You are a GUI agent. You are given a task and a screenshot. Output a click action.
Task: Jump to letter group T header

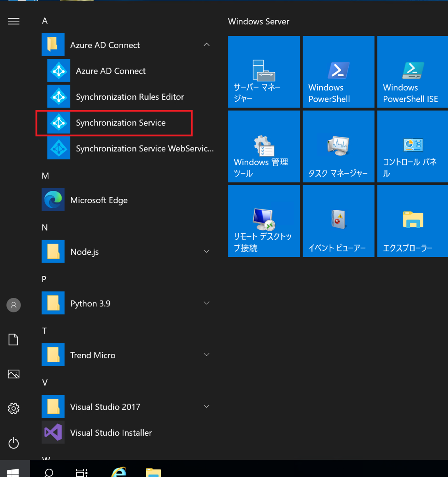pos(44,331)
